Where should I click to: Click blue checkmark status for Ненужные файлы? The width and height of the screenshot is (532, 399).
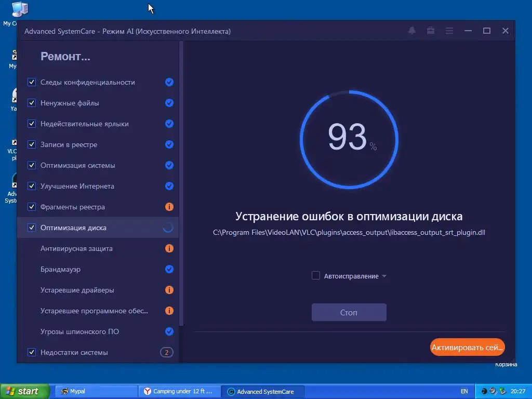click(x=169, y=103)
